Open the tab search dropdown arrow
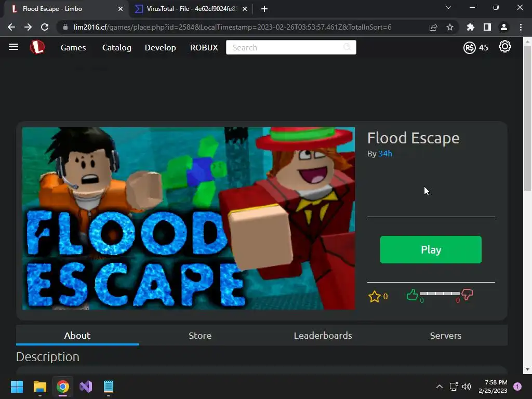The image size is (532, 399). [x=448, y=7]
